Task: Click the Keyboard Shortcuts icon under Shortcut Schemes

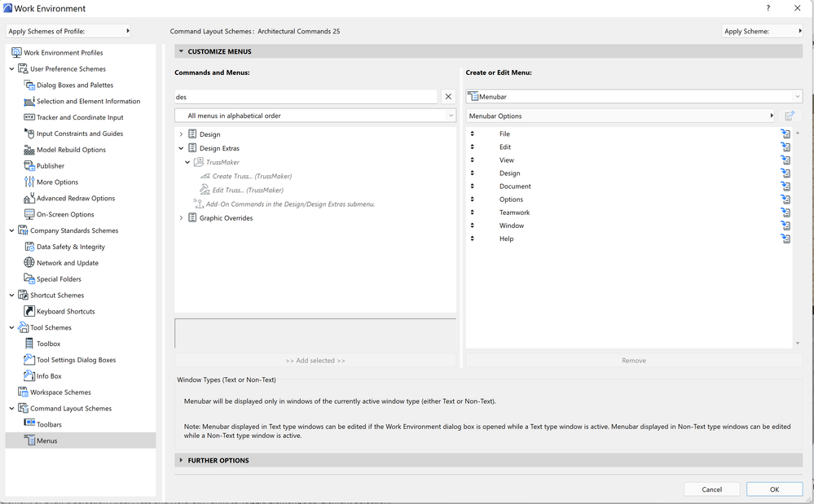Action: click(28, 311)
